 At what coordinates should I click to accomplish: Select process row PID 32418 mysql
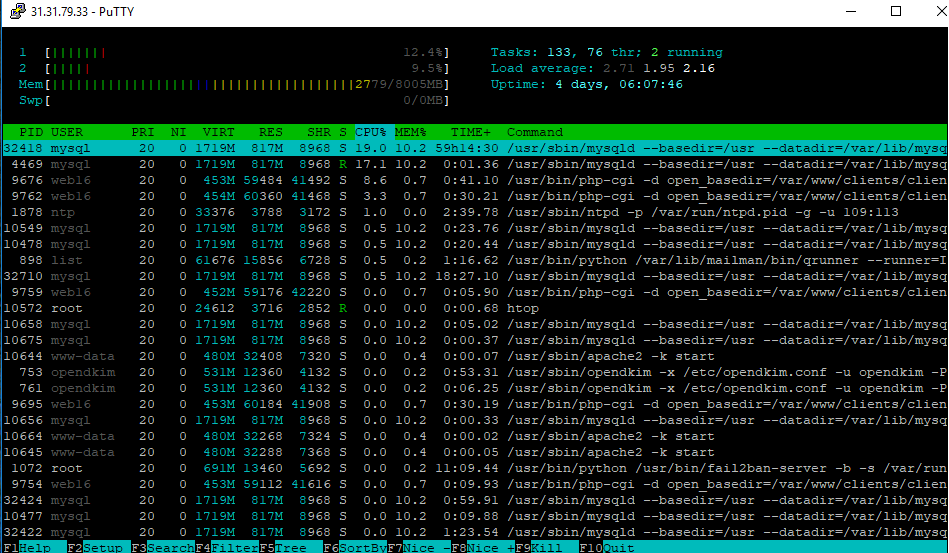point(474,148)
